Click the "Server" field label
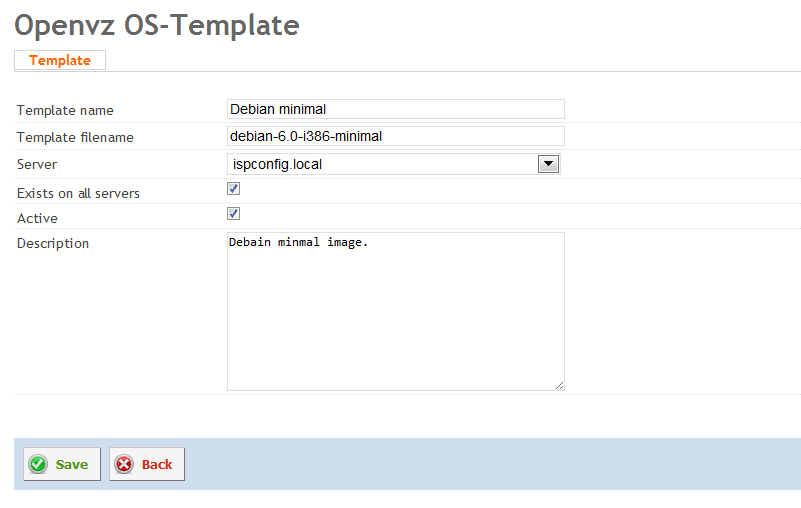The image size is (801, 508). (37, 165)
